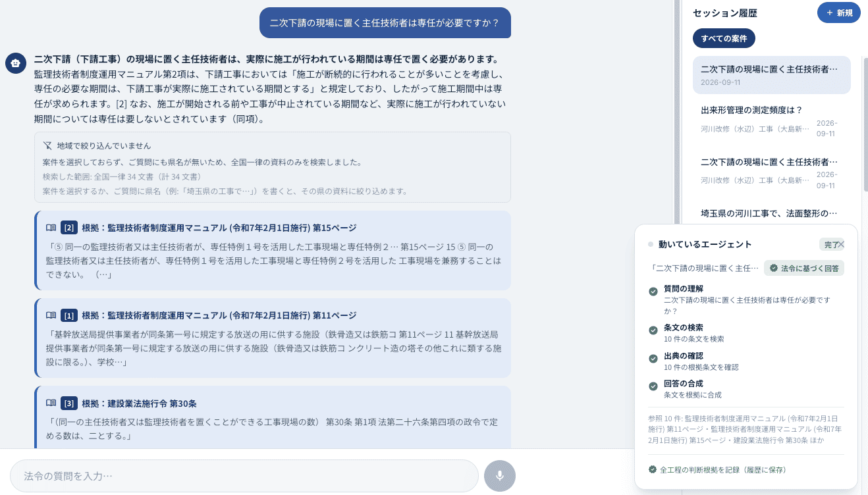Click check icon beside 回答の合成
Image resolution: width=868 pixels, height=495 pixels.
tap(653, 386)
